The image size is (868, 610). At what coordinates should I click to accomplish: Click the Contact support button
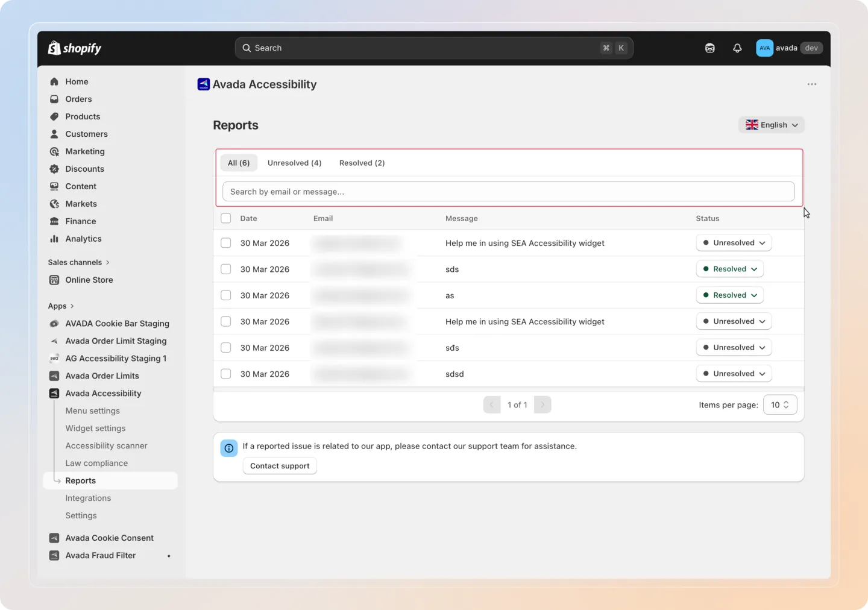tap(280, 466)
